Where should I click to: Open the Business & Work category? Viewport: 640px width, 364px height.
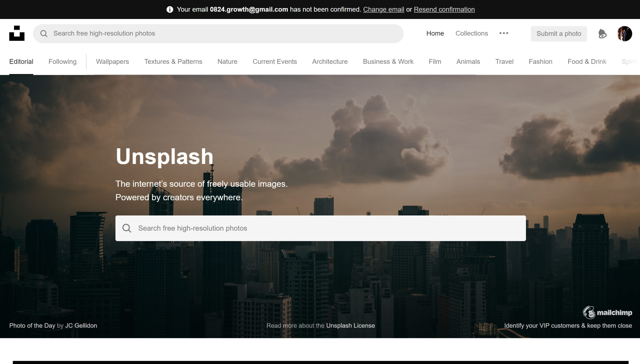[x=388, y=61]
